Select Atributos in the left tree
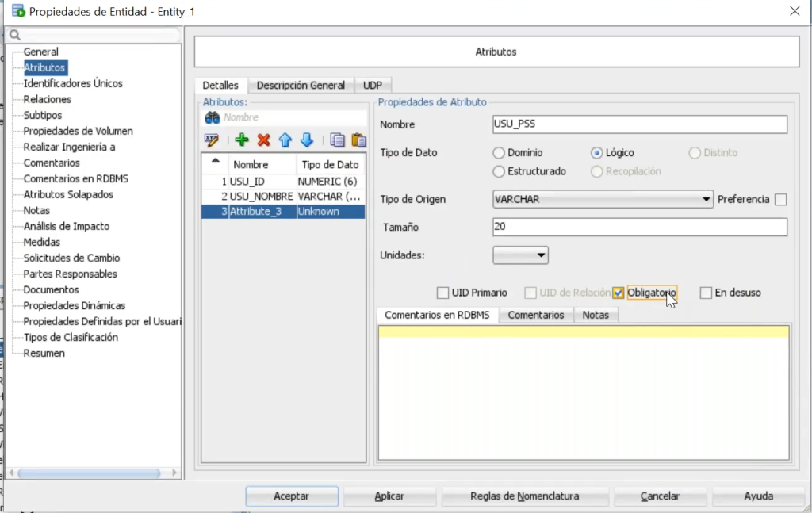The image size is (812, 513). point(44,67)
